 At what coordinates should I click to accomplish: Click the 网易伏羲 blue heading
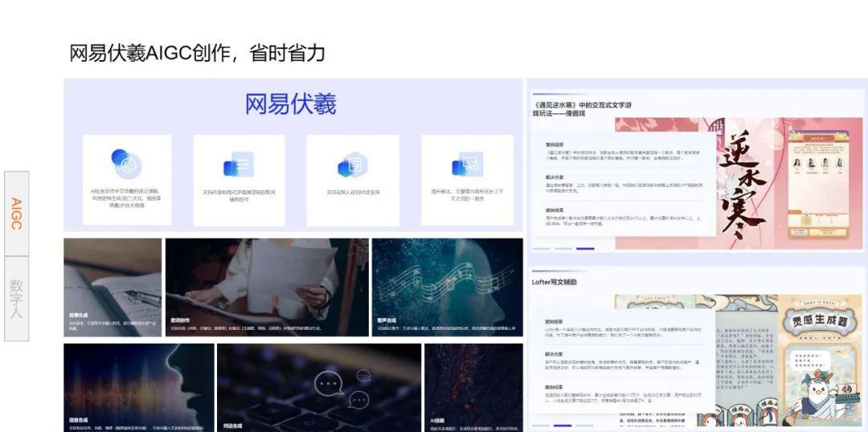click(291, 104)
